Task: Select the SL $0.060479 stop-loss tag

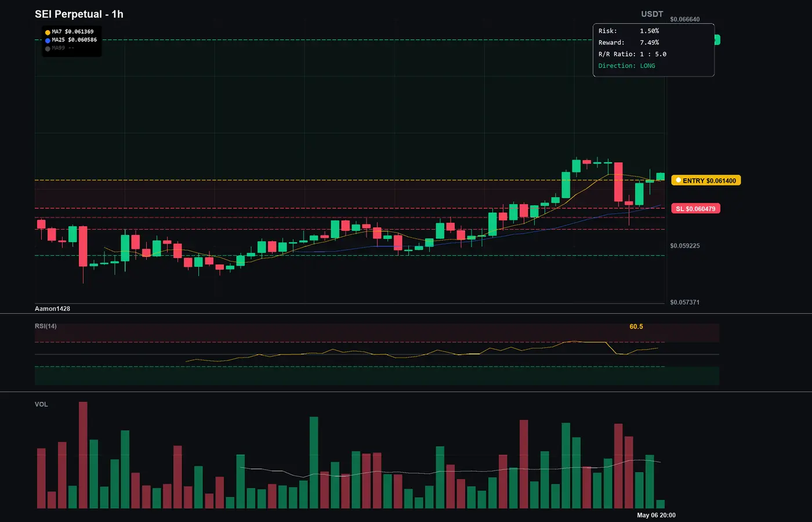Action: click(695, 209)
